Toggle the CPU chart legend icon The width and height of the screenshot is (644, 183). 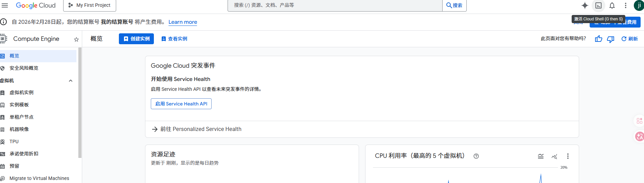pyautogui.click(x=541, y=156)
